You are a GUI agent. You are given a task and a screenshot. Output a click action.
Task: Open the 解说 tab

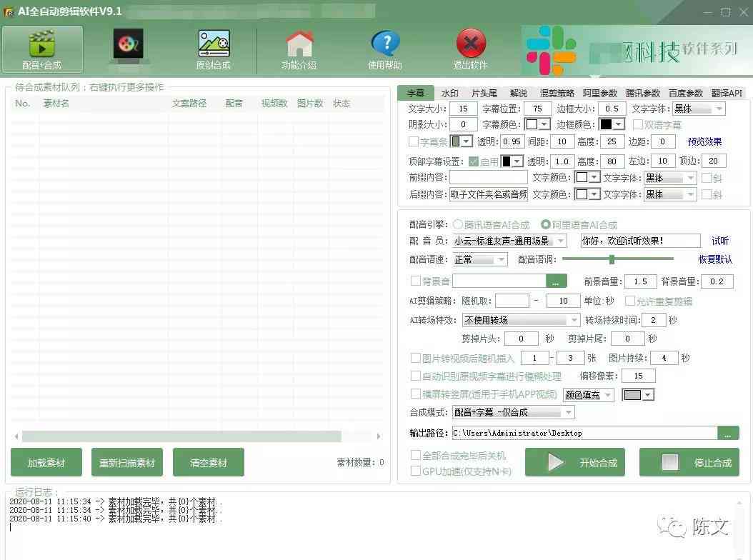pyautogui.click(x=518, y=93)
